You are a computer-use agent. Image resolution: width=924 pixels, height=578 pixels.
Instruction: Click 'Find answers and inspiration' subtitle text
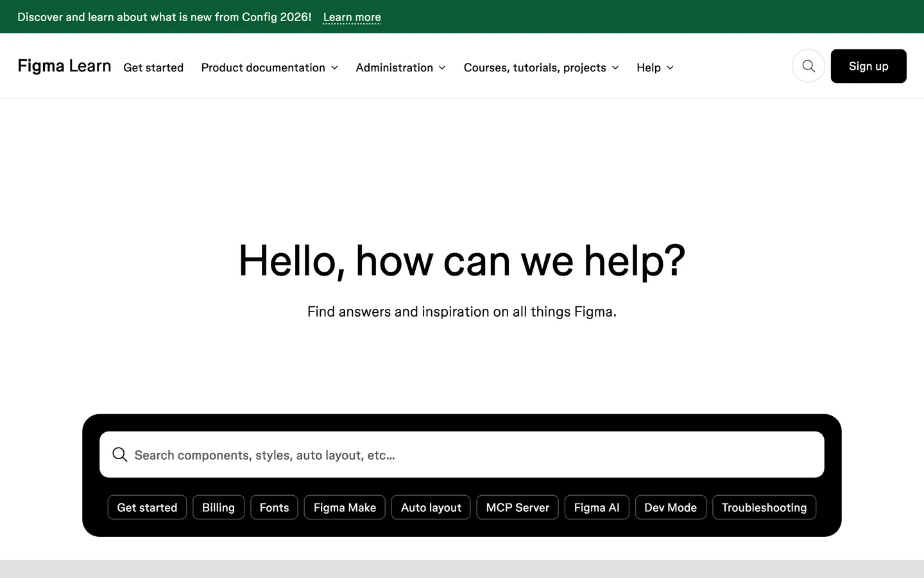click(x=462, y=311)
